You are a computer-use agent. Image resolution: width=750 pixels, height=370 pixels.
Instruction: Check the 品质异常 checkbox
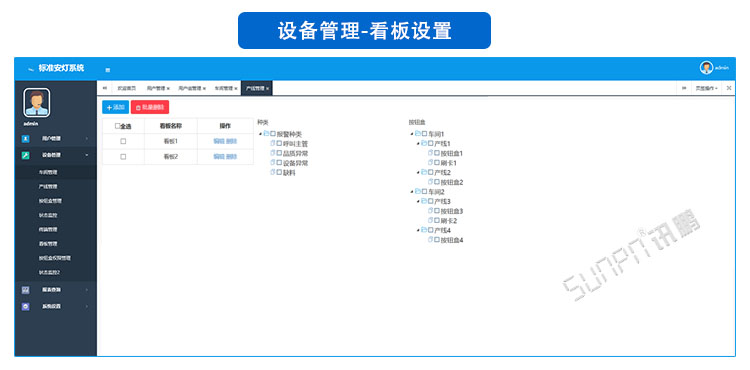pos(279,153)
